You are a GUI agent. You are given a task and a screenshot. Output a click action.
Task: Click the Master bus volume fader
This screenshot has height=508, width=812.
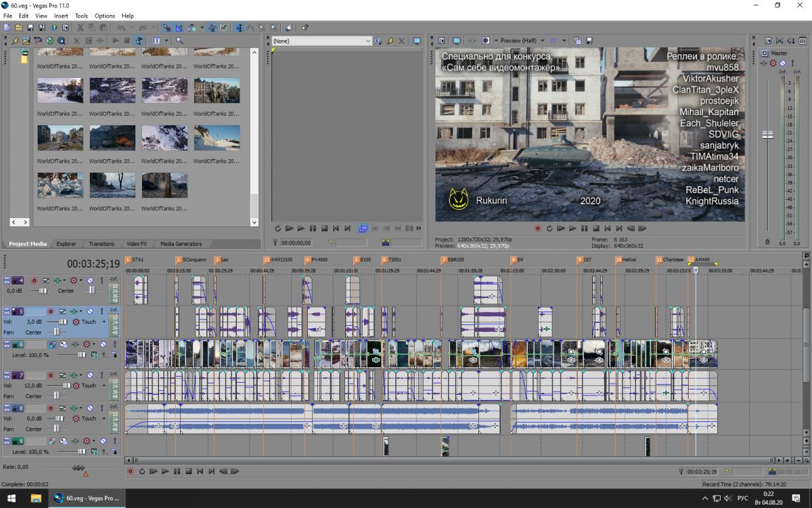point(767,135)
